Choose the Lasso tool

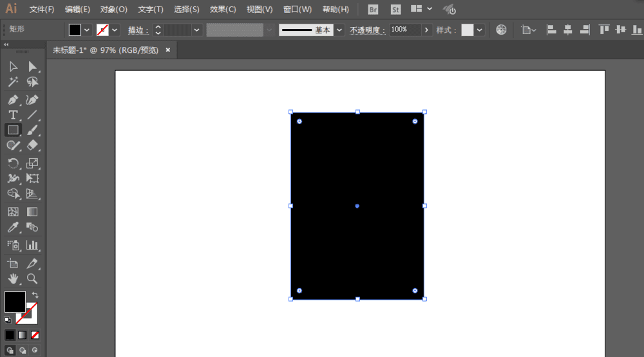coord(32,82)
